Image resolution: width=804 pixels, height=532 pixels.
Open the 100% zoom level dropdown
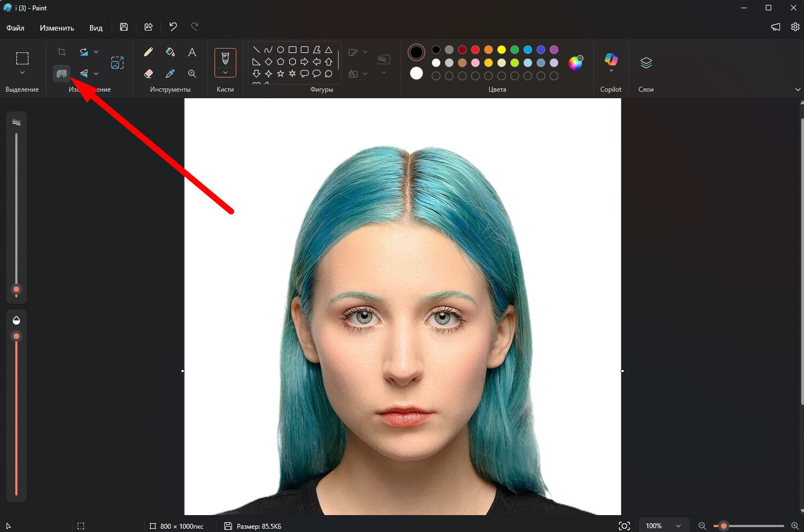click(663, 526)
